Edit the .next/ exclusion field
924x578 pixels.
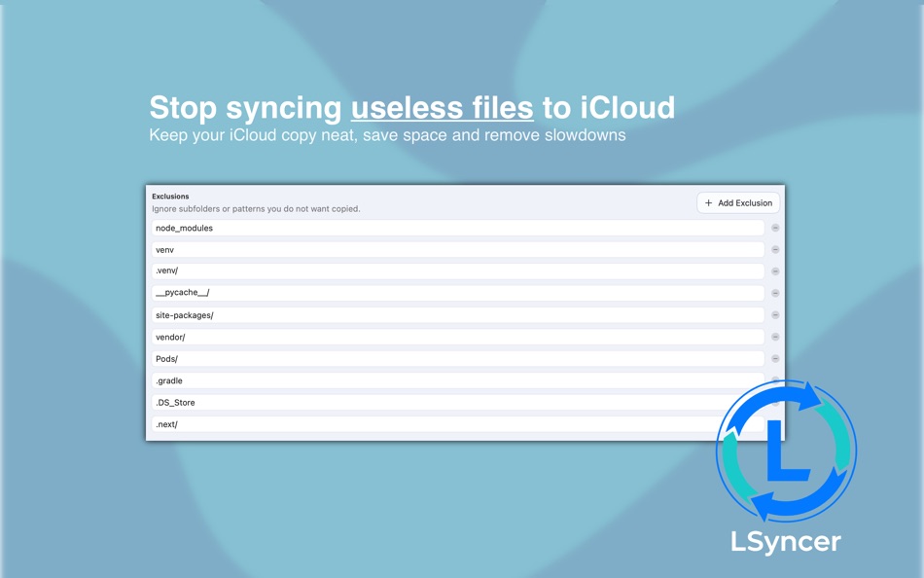click(458, 424)
